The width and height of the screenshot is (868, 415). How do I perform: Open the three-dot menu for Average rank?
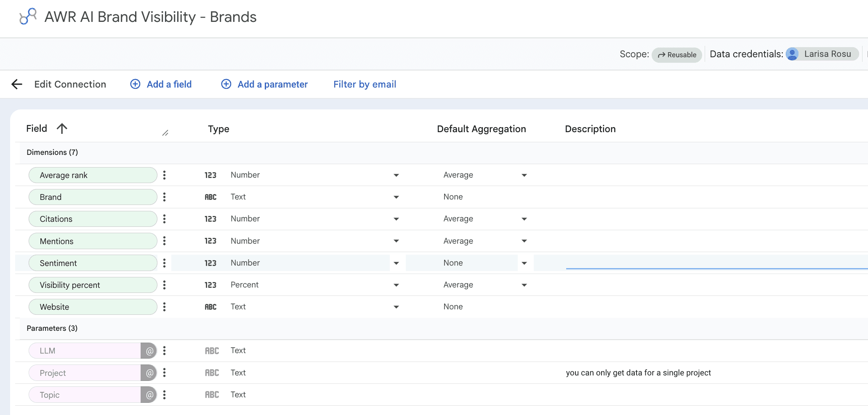pyautogui.click(x=164, y=175)
